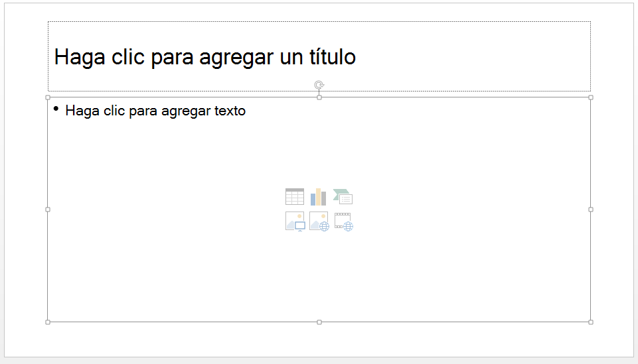Select the bottom-left corner handle of content box
This screenshot has width=638, height=364.
(x=48, y=322)
